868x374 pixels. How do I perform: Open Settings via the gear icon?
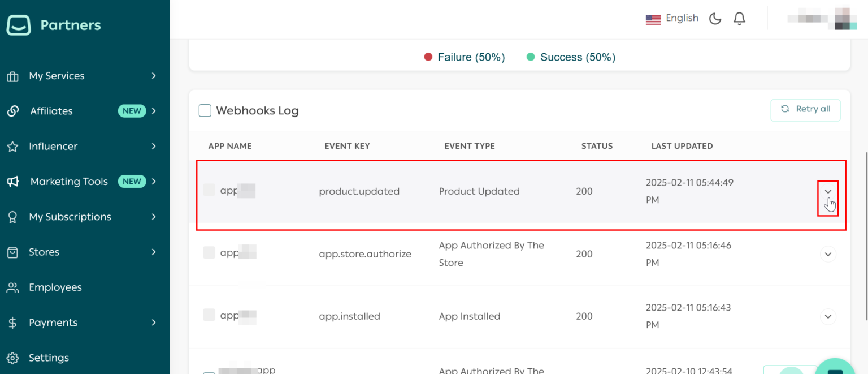12,358
